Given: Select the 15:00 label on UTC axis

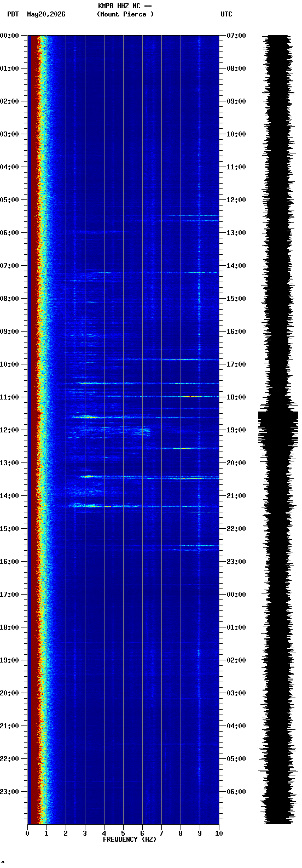Looking at the screenshot, I should point(236,299).
